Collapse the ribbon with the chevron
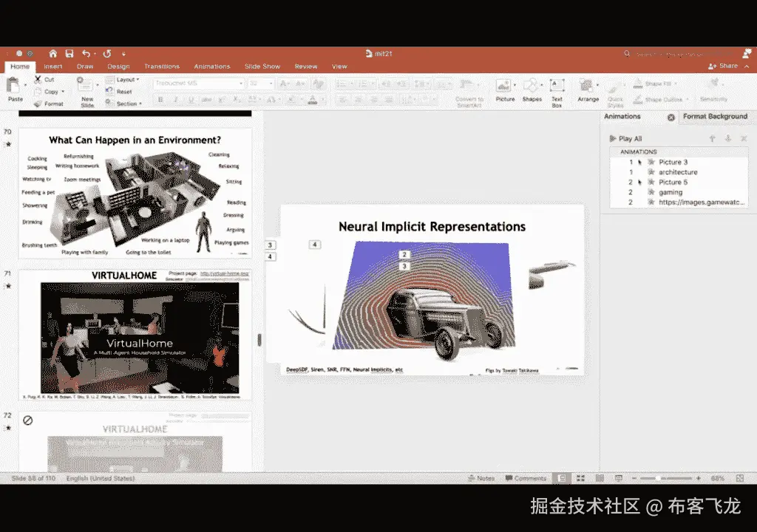 (x=747, y=66)
